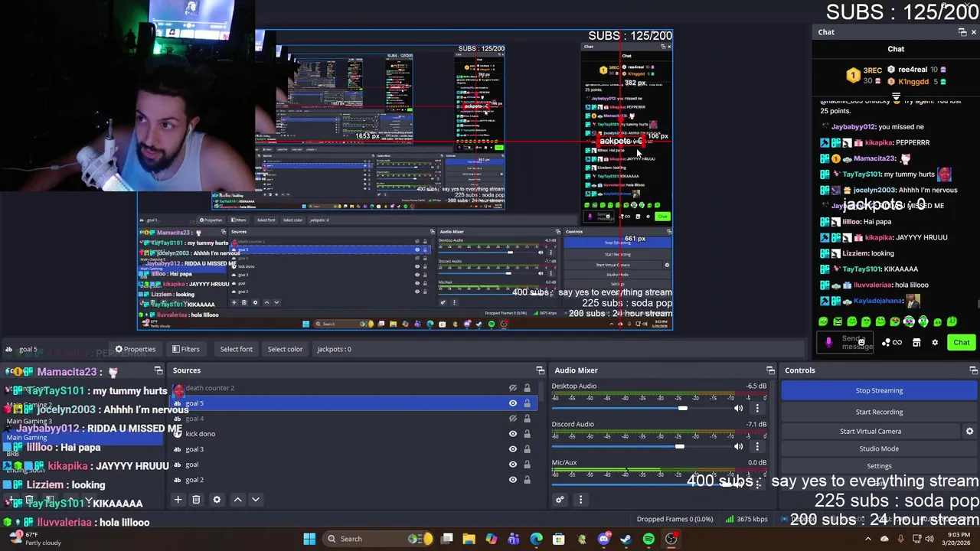Viewport: 980px width, 551px height.
Task: Open Microsoft Store from taskbar
Action: (x=558, y=539)
